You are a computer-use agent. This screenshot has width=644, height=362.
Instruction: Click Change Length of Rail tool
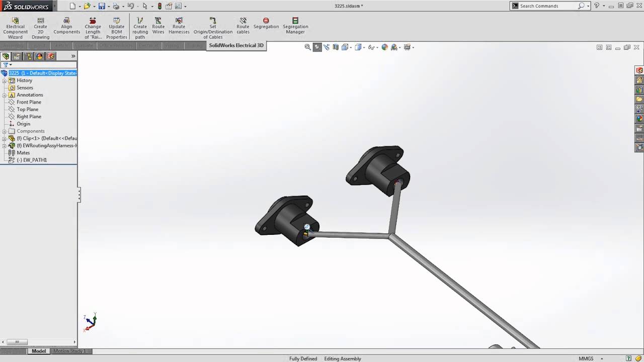[93, 28]
